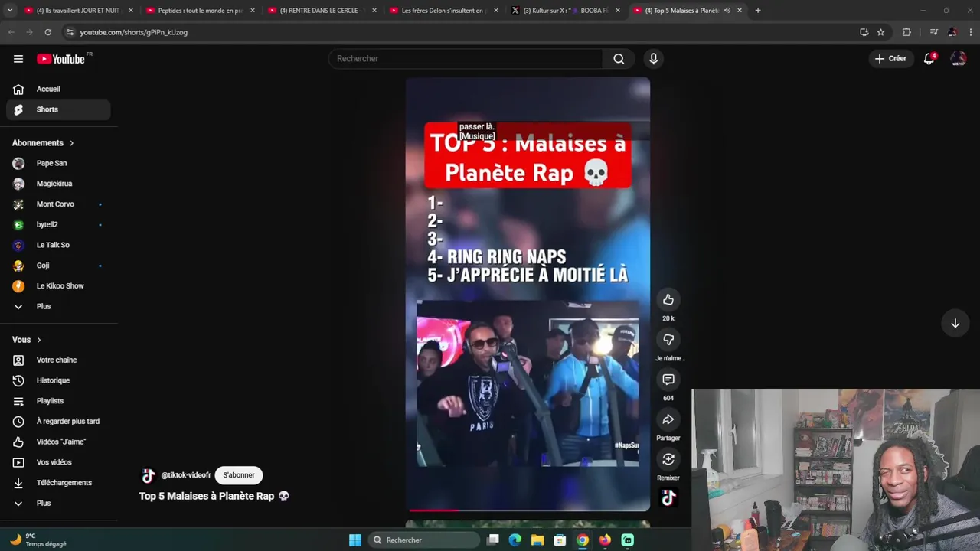Click the address bar URL
Image resolution: width=980 pixels, height=551 pixels.
[134, 32]
